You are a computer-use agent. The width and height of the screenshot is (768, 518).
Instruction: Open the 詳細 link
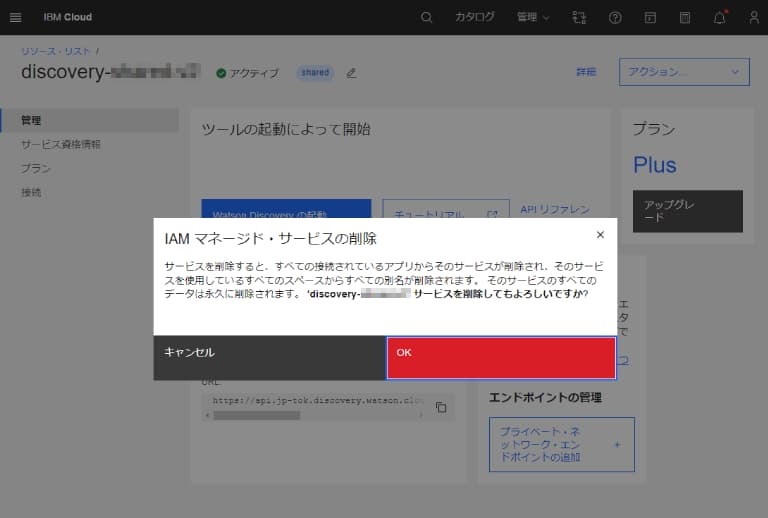(586, 72)
